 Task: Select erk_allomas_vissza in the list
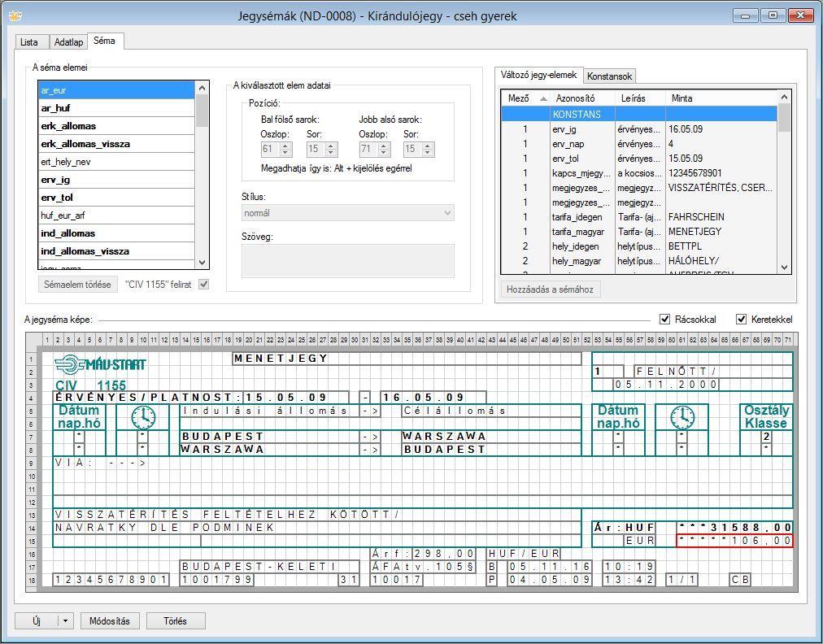pos(116,144)
